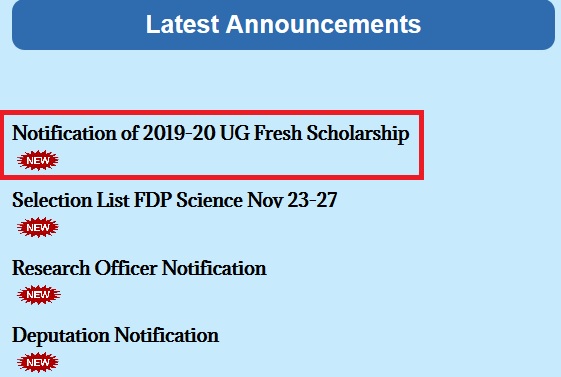Click NEW badge below Research Officer Notification

click(x=39, y=295)
